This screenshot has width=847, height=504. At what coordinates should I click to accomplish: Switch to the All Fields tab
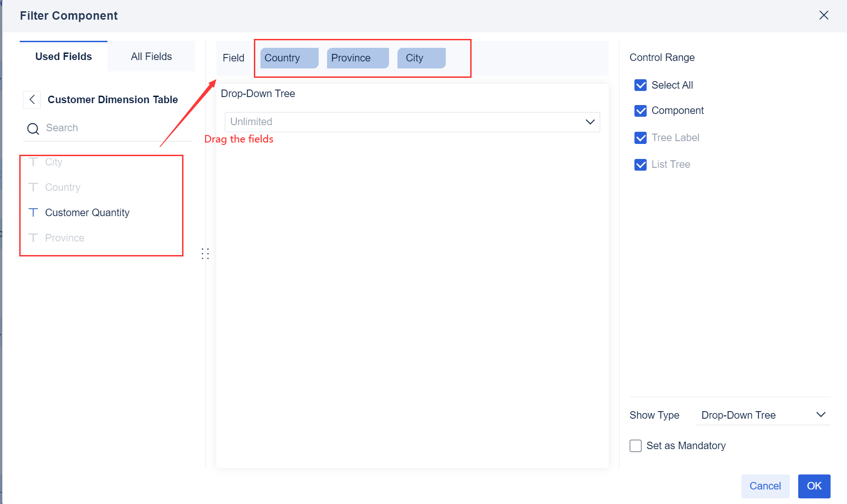pyautogui.click(x=151, y=56)
